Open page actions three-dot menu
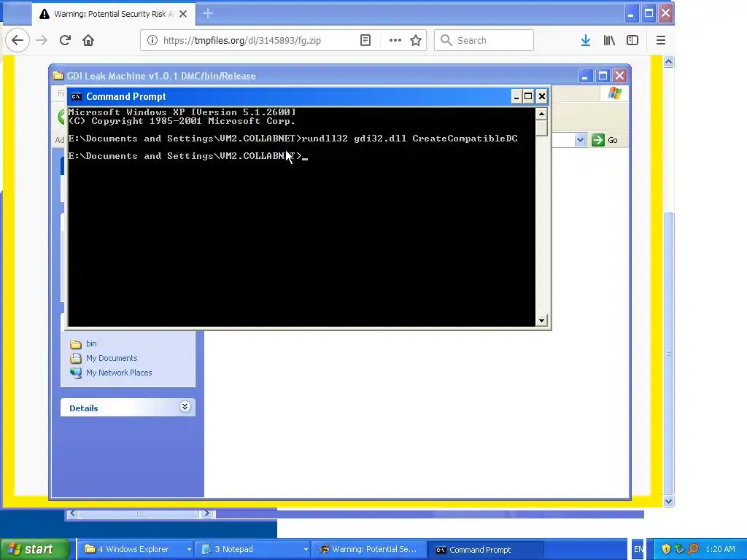The height and width of the screenshot is (560, 747). click(x=395, y=41)
